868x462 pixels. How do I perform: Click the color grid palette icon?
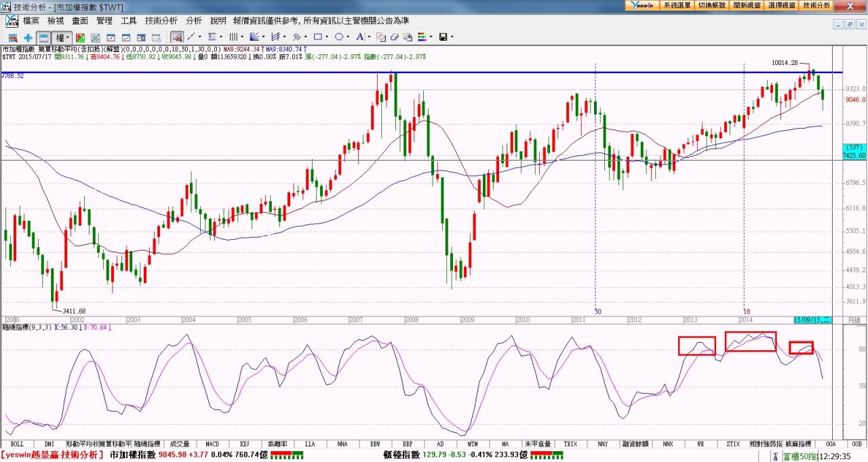click(x=422, y=37)
